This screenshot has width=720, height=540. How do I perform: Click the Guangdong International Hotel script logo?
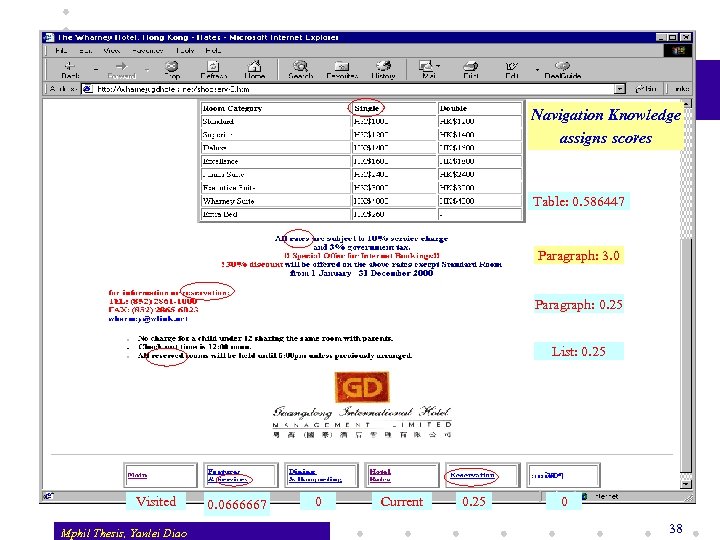click(362, 412)
